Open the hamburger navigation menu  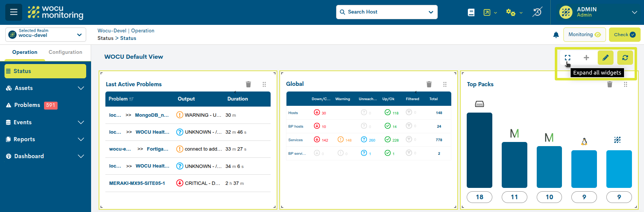pos(14,12)
